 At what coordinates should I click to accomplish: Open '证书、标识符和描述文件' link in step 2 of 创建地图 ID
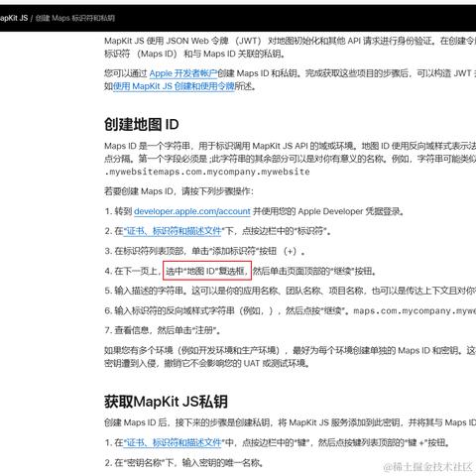point(173,231)
